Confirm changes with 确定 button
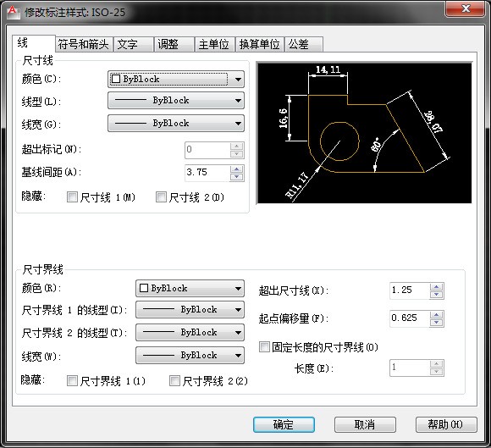Image resolution: width=491 pixels, height=448 pixels. pos(284,424)
